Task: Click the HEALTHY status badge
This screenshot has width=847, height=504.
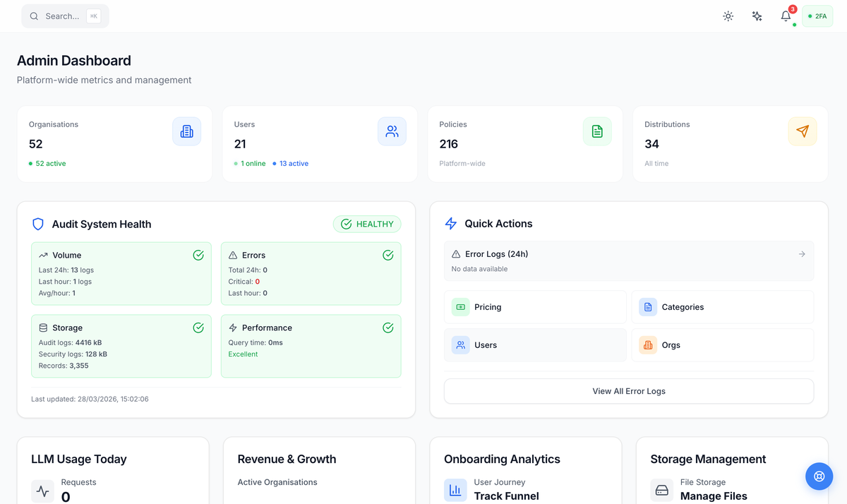Action: (367, 224)
